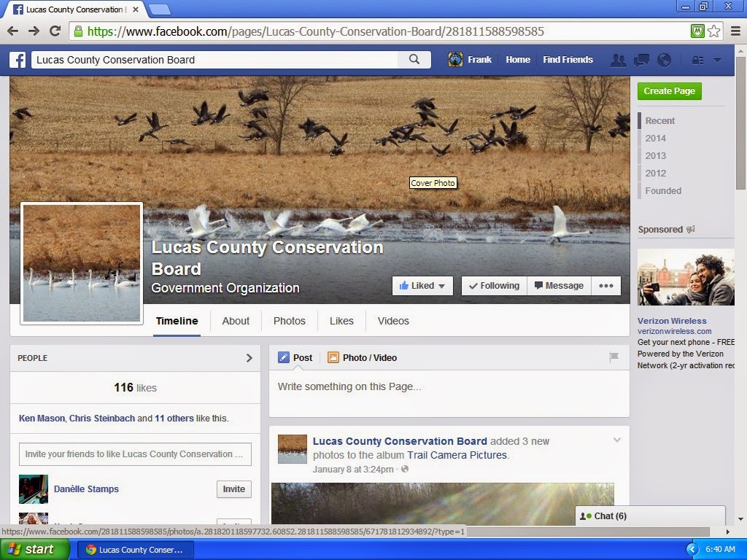This screenshot has height=560, width=747.
Task: Click the Facebook search input field
Action: click(215, 60)
